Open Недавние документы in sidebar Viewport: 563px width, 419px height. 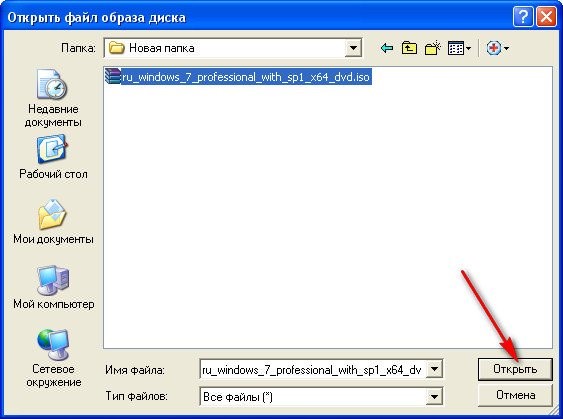point(52,98)
